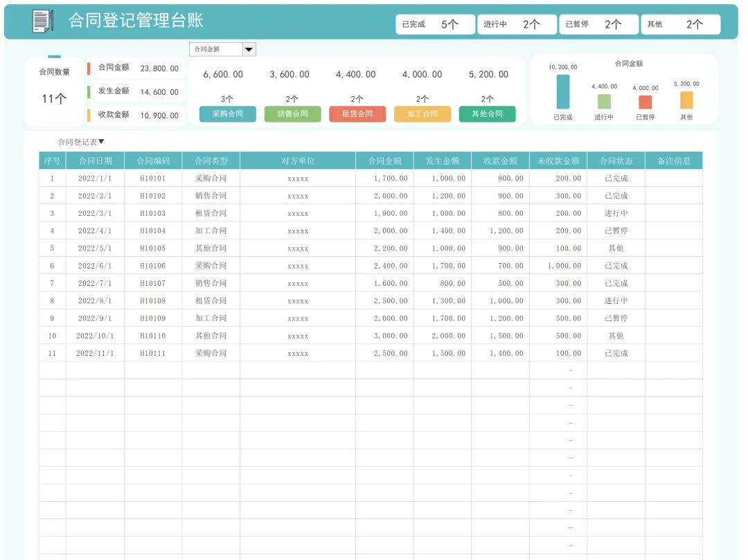
Task: Click the 合同金额 chart title
Action: pos(629,64)
